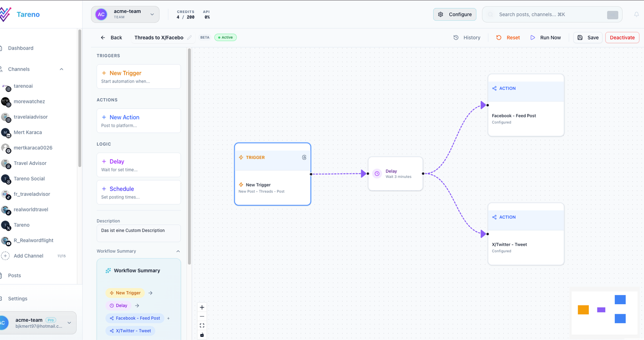The image size is (644, 340).
Task: Click the credits 4 / 200 counter
Action: point(185,15)
